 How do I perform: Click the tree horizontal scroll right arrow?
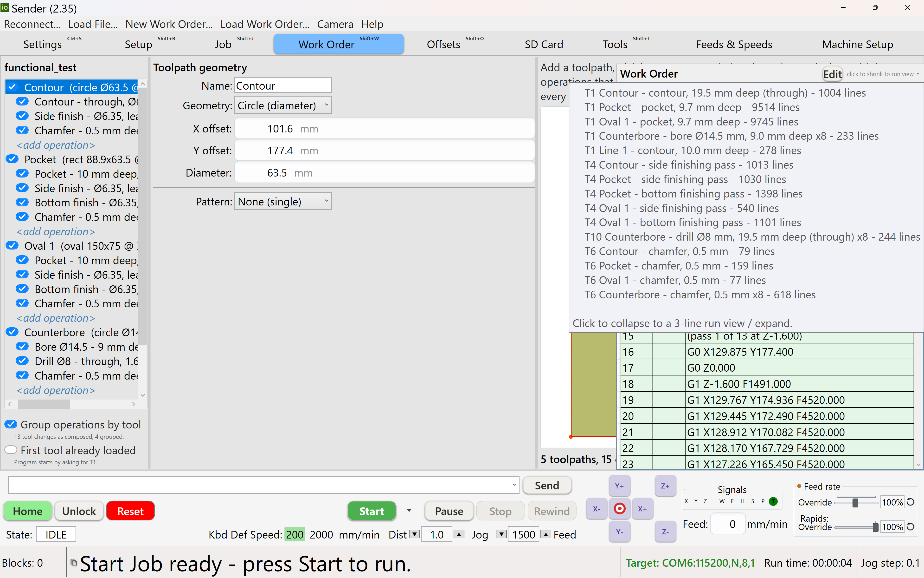pyautogui.click(x=133, y=404)
